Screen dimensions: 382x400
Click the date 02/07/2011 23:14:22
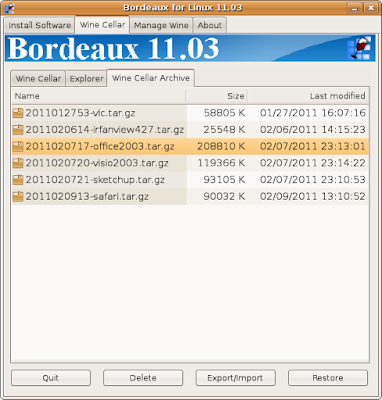(313, 163)
